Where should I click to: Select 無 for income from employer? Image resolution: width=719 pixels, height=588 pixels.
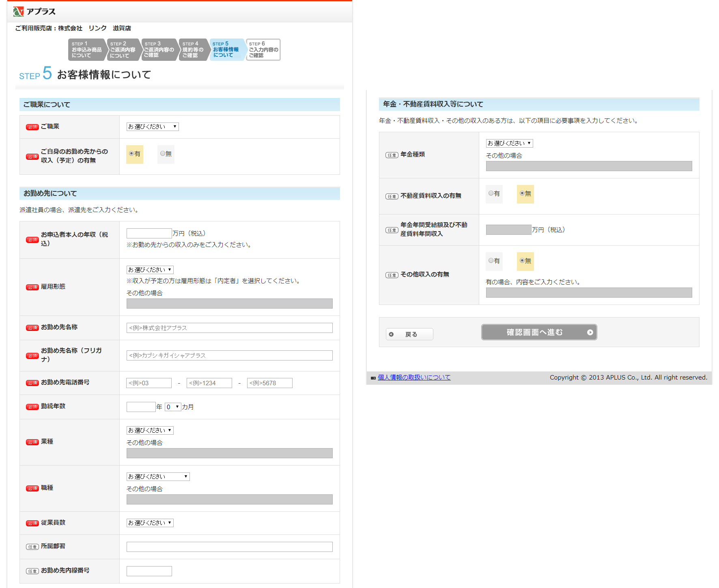pos(163,154)
